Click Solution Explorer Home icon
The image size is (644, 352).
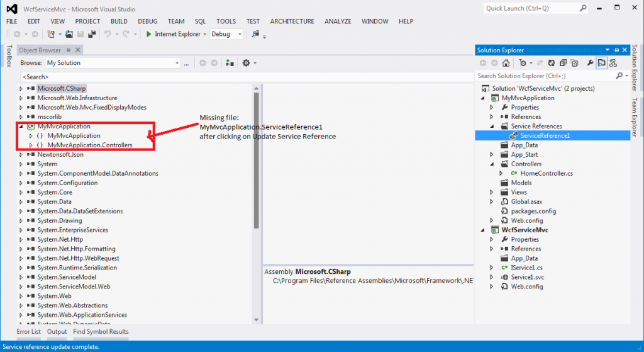(x=506, y=63)
